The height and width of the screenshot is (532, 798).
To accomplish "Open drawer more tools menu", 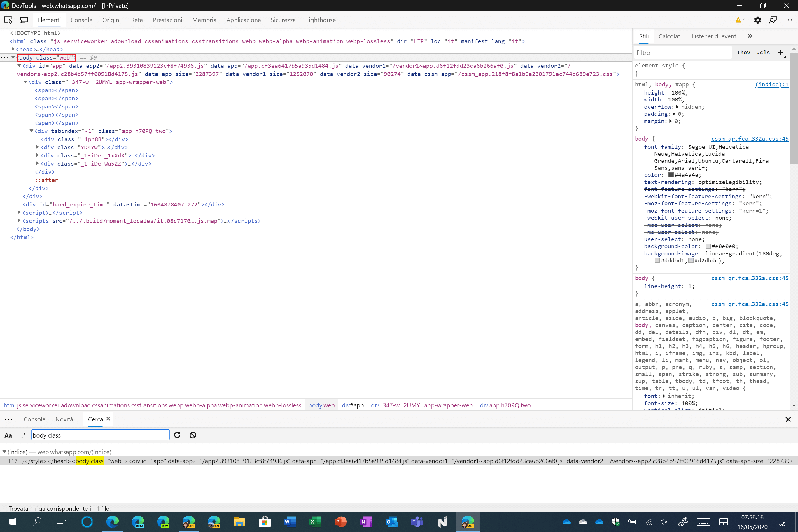I will pyautogui.click(x=8, y=419).
